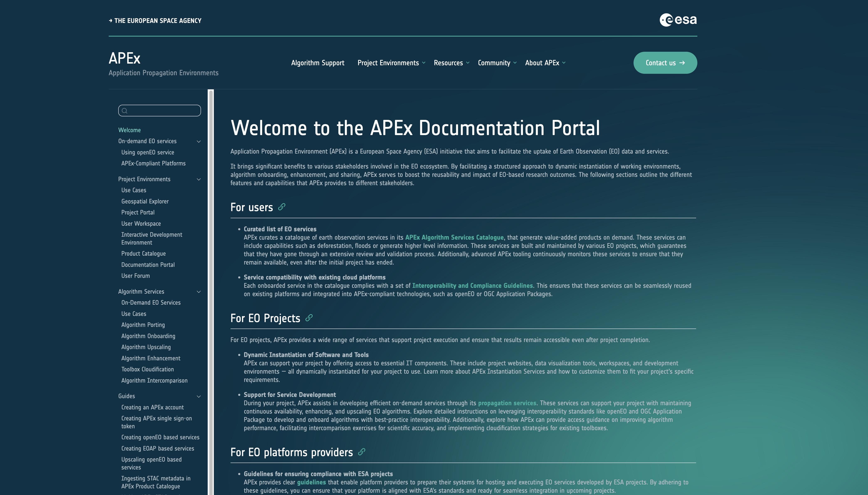Open the APEx Algorithm Services Catalogue link
The width and height of the screenshot is (868, 495).
point(454,238)
